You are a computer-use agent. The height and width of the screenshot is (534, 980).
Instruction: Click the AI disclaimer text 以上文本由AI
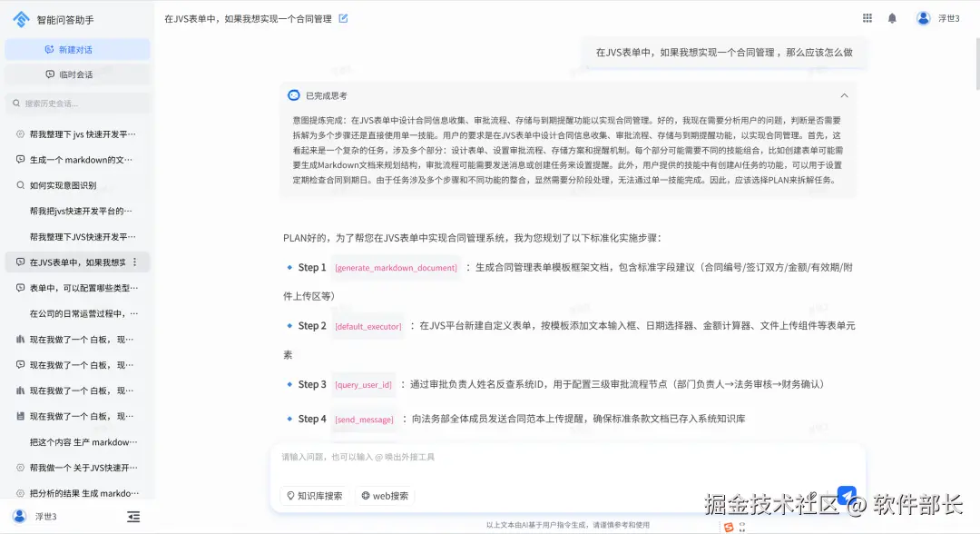point(567,525)
